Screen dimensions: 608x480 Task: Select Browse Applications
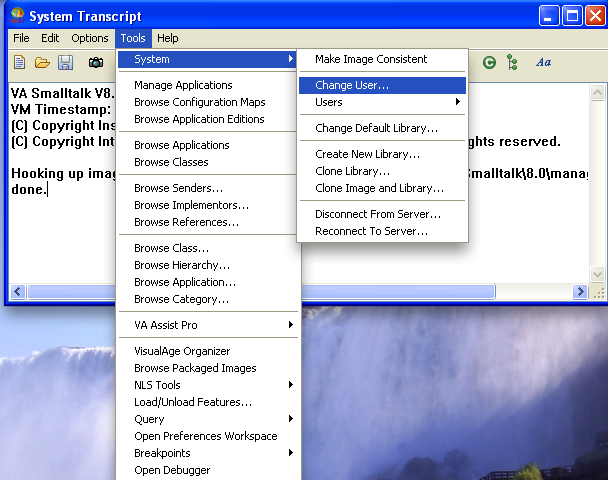208,145
